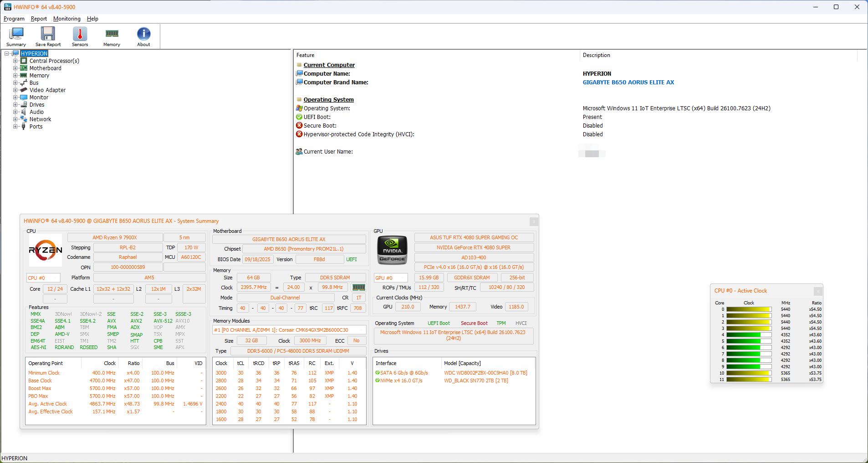Click the Ports plug icon
The image size is (868, 463).
click(x=24, y=126)
